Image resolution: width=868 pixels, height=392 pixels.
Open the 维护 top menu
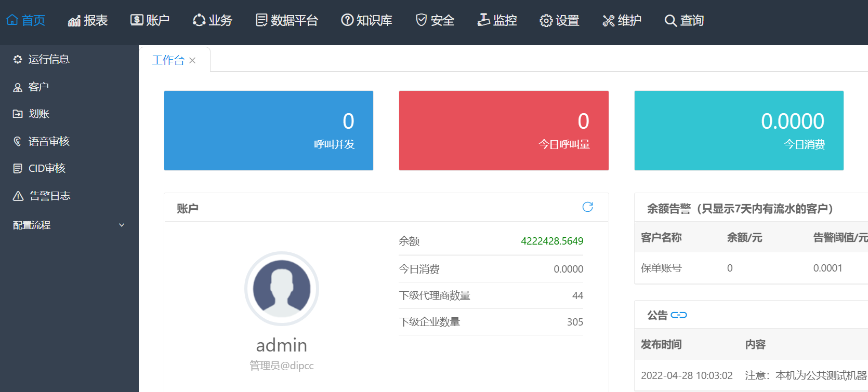click(622, 20)
